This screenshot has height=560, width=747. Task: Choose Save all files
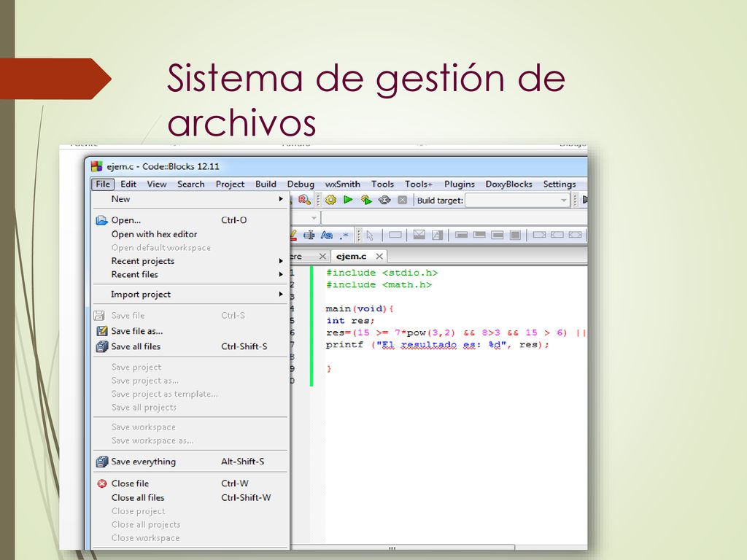[190, 346]
